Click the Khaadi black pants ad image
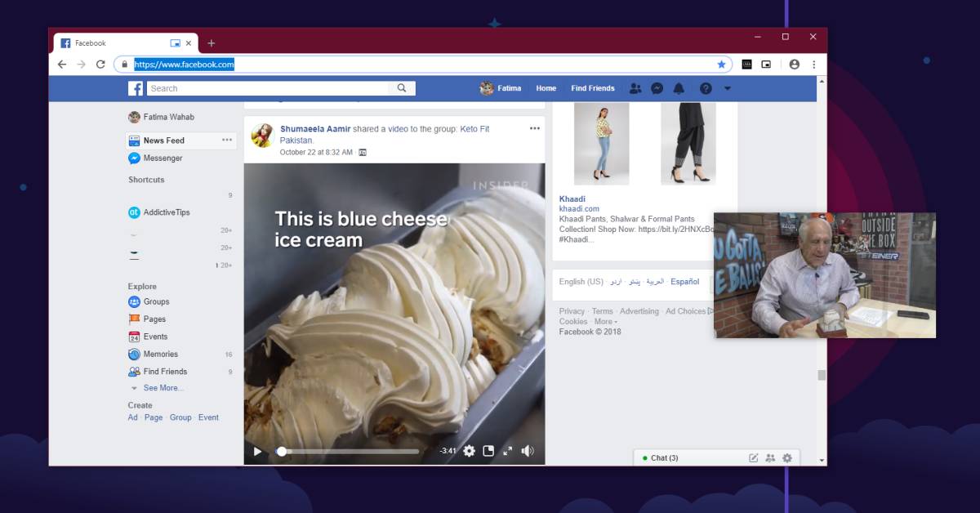The image size is (980, 513). (688, 144)
